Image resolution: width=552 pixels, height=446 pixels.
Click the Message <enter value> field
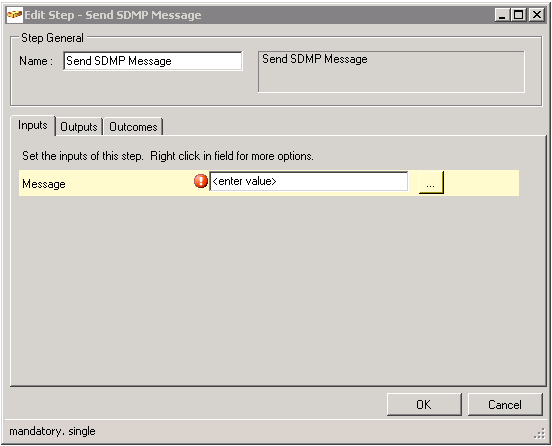309,182
